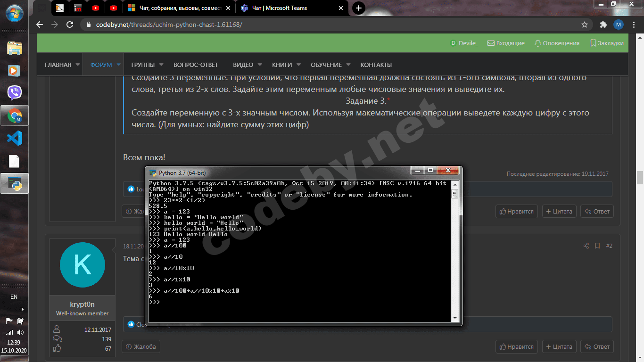
Task: Open the Devile_ user account link
Action: tap(464, 43)
